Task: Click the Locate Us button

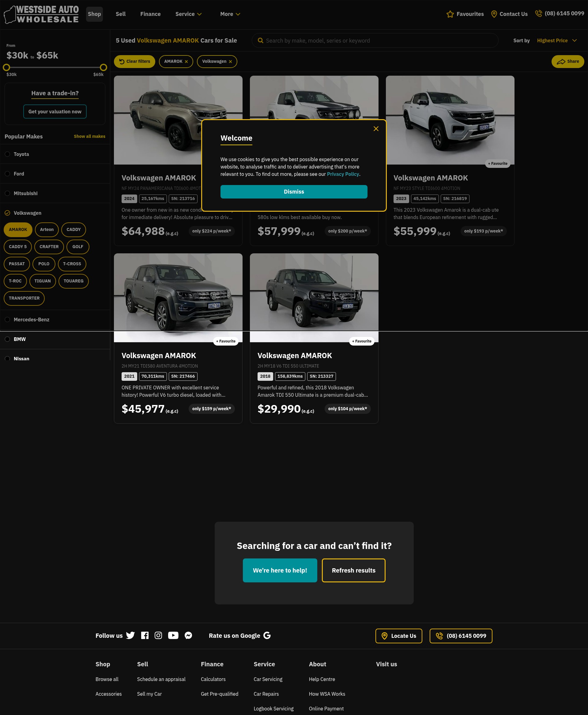Action: (399, 636)
